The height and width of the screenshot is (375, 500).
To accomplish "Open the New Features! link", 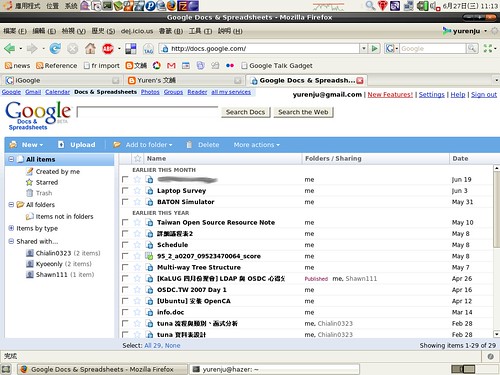I will click(390, 95).
